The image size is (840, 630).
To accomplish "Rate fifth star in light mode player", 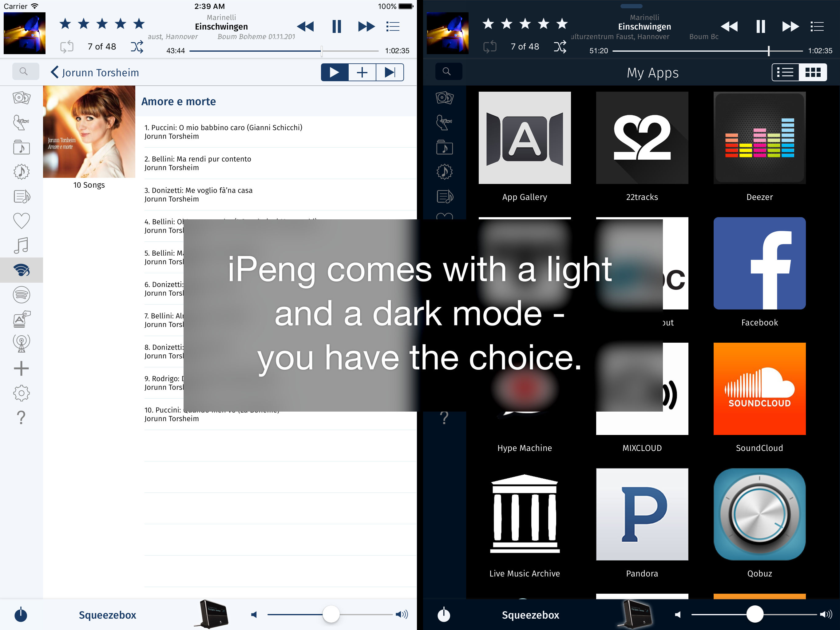I will coord(139,24).
